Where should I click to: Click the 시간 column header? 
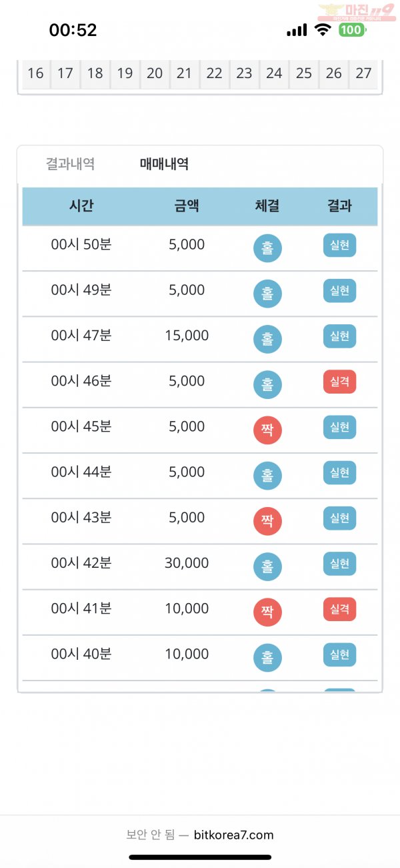pyautogui.click(x=81, y=206)
